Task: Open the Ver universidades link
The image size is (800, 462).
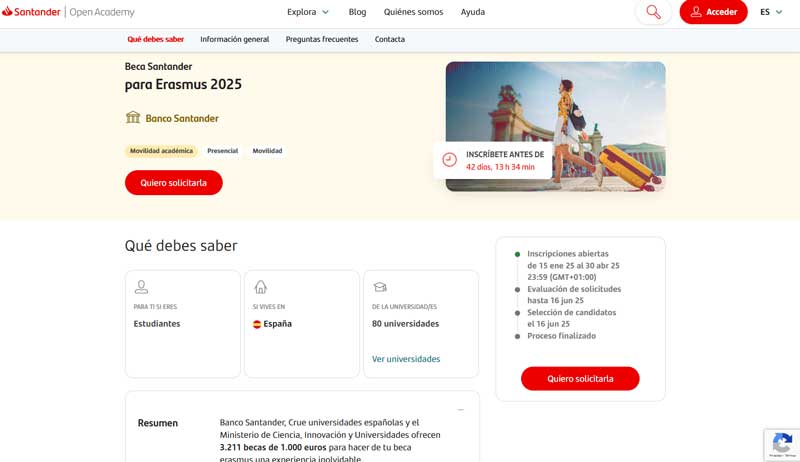Action: pyautogui.click(x=406, y=359)
